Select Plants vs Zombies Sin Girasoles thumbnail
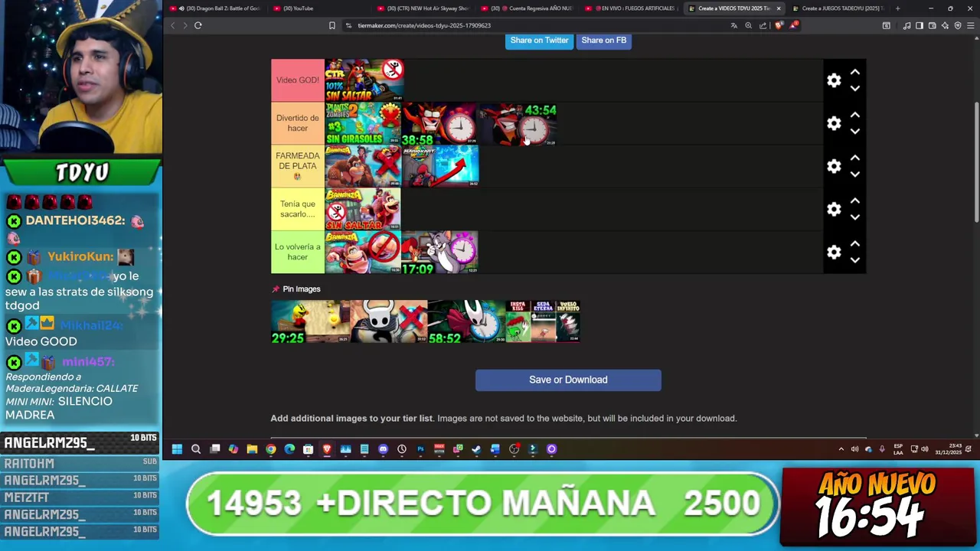 click(x=364, y=123)
